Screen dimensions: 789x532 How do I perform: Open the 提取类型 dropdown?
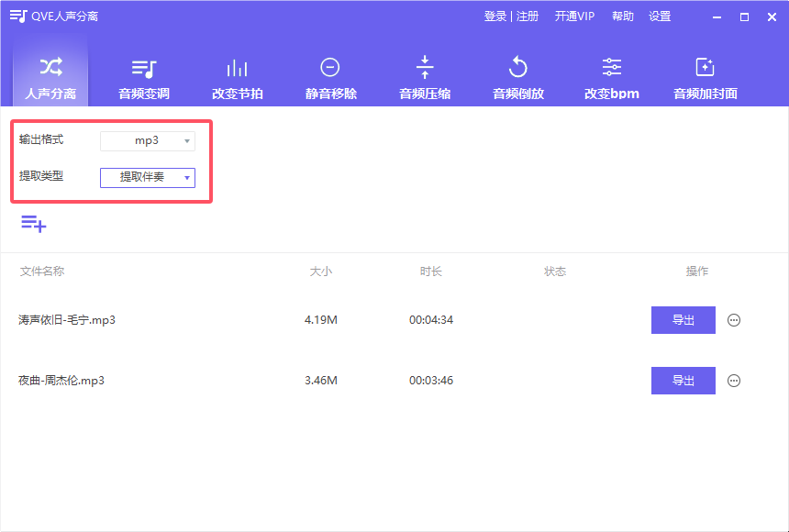click(148, 177)
